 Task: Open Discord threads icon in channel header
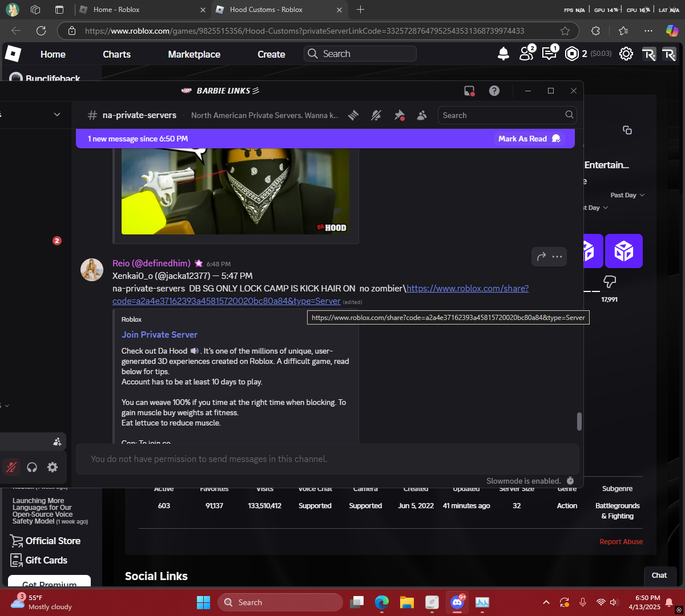coord(353,115)
